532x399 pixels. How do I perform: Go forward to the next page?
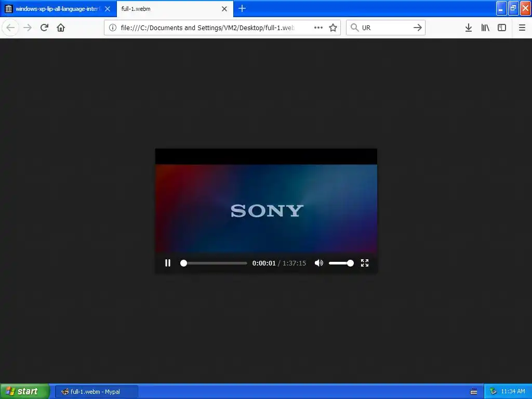coord(28,28)
